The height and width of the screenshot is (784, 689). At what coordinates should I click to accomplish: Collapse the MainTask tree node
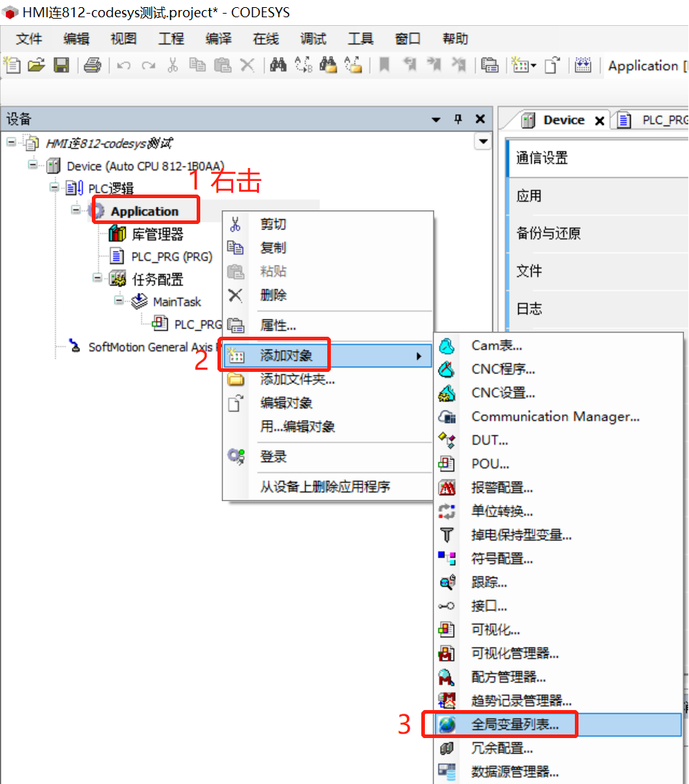(119, 300)
